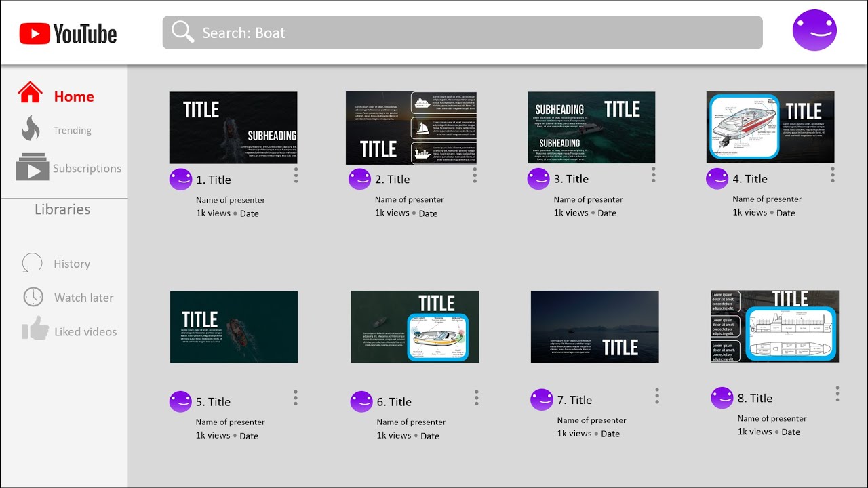868x488 pixels.
Task: Expand options menu for 1. Title video
Action: tap(296, 176)
